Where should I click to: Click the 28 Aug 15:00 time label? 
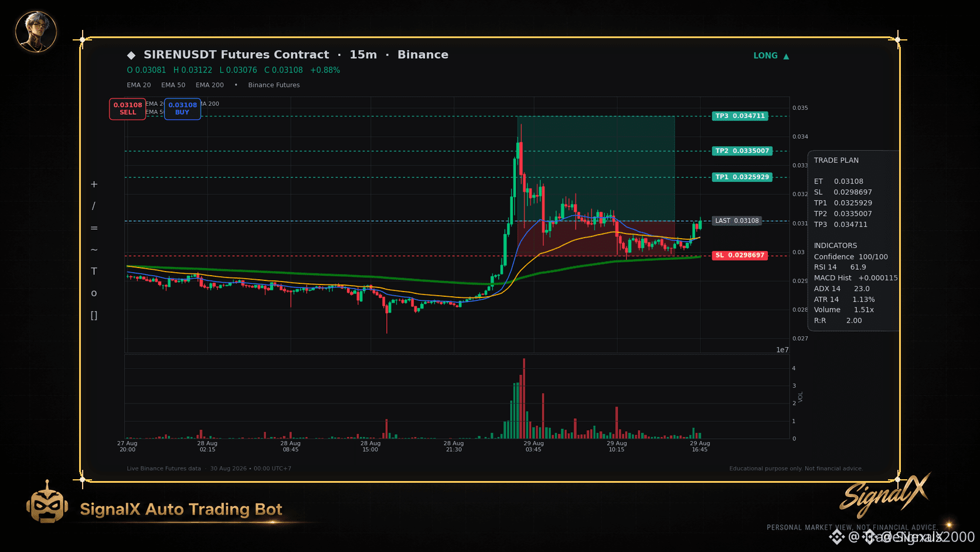click(370, 446)
